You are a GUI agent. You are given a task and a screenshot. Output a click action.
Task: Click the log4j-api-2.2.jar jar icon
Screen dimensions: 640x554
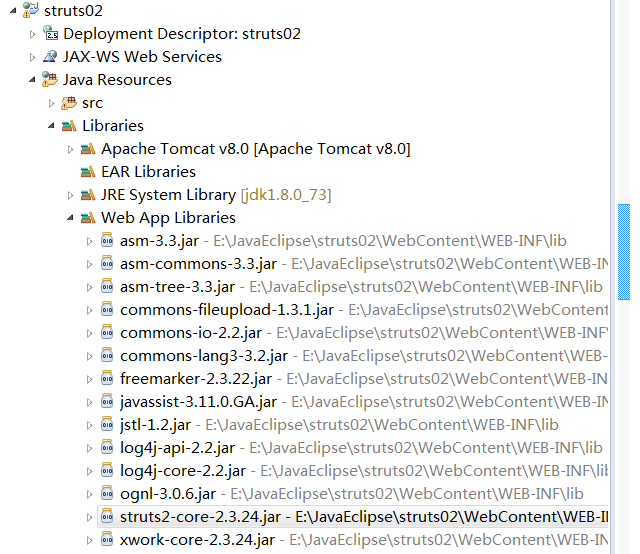pos(107,448)
